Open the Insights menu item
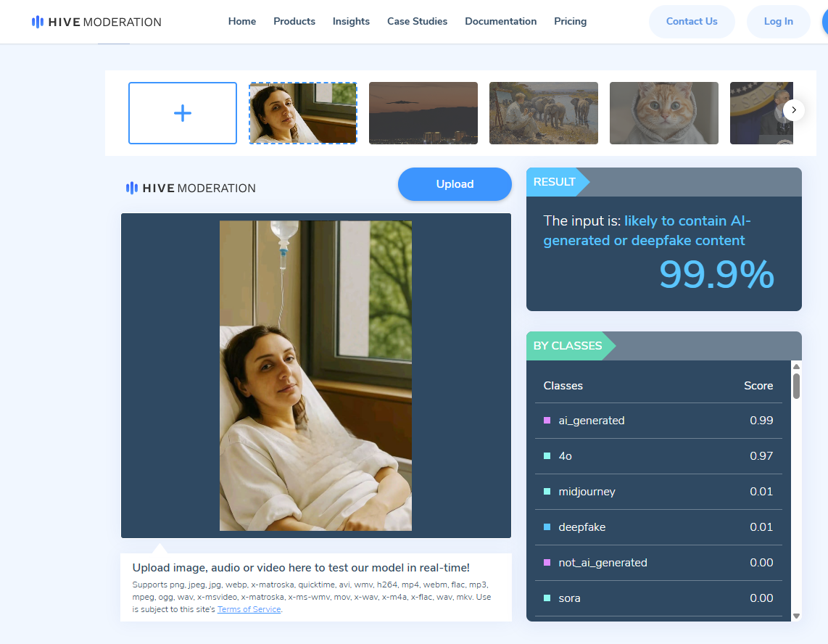Viewport: 828px width, 644px height. click(351, 22)
